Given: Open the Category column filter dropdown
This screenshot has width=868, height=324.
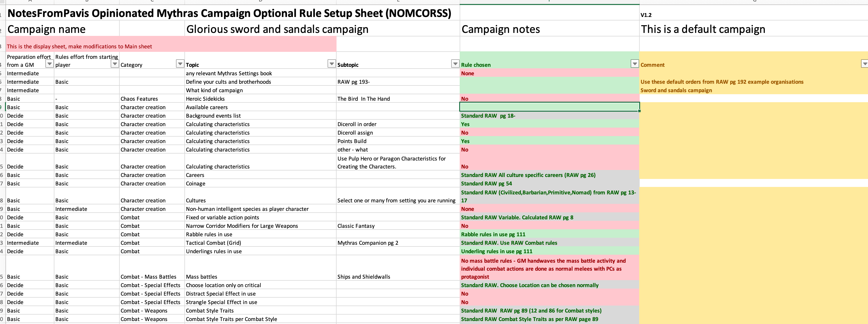Looking at the screenshot, I should click(x=180, y=64).
